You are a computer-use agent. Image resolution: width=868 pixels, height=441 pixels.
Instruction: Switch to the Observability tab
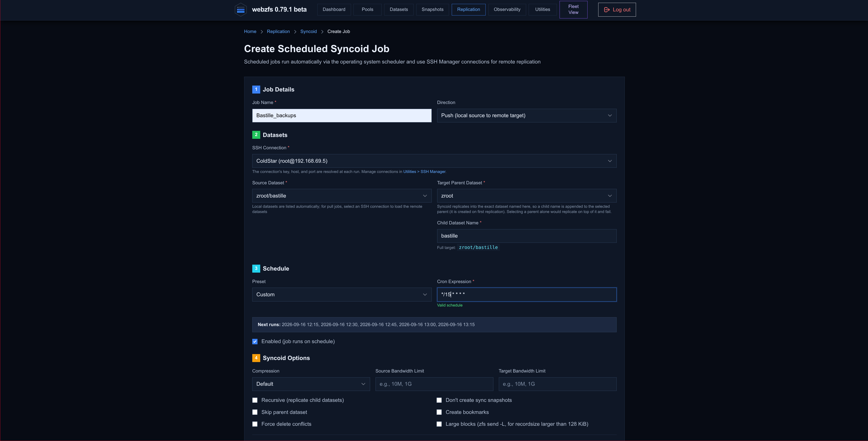[x=507, y=9]
